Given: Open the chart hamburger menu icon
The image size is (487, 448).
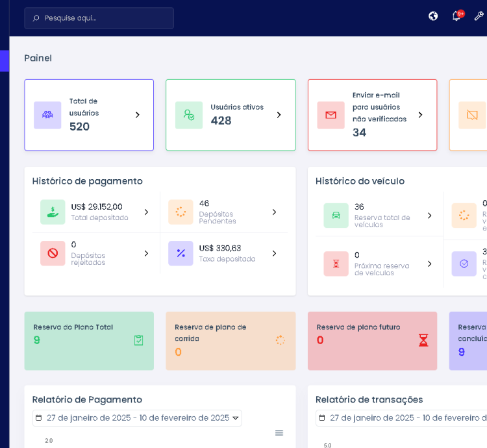Looking at the screenshot, I should click(x=279, y=432).
